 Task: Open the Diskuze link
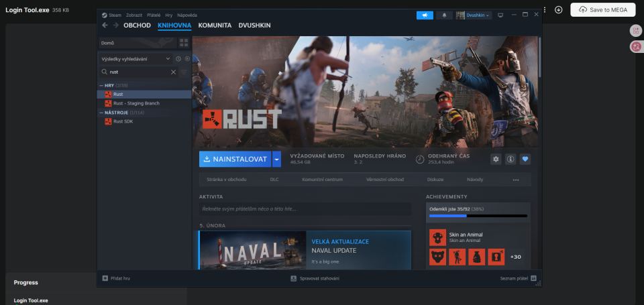(x=435, y=180)
